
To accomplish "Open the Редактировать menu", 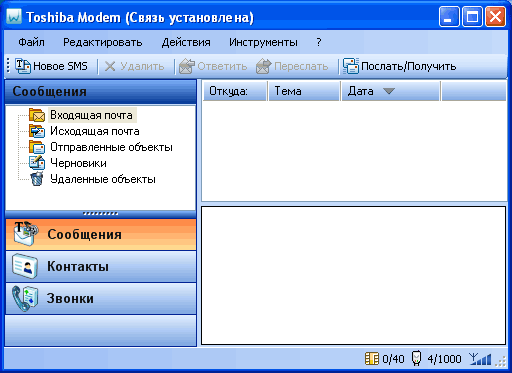I will 103,42.
